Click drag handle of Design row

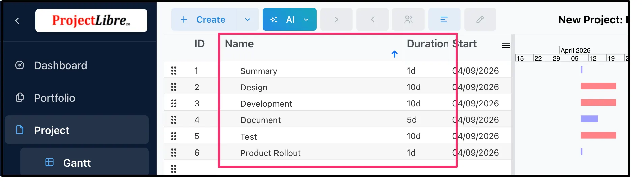pyautogui.click(x=174, y=87)
